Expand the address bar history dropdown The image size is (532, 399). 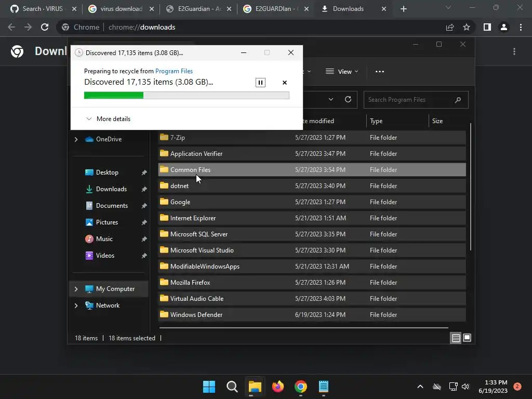tap(331, 99)
